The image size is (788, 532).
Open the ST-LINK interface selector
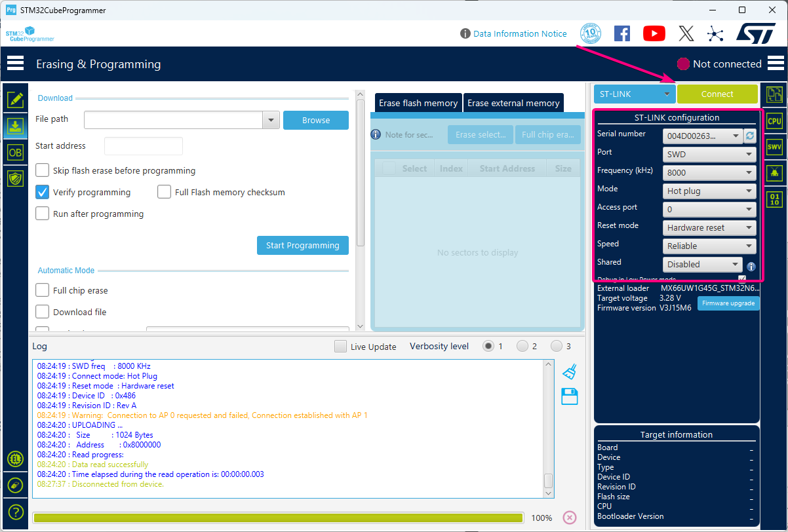tap(633, 94)
